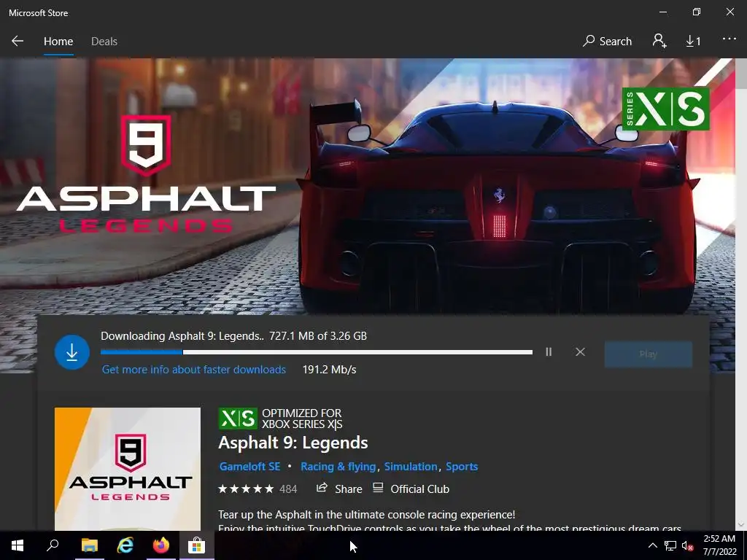Click "Tear up the Asphalt" description line
The height and width of the screenshot is (560, 747).
tap(366, 515)
